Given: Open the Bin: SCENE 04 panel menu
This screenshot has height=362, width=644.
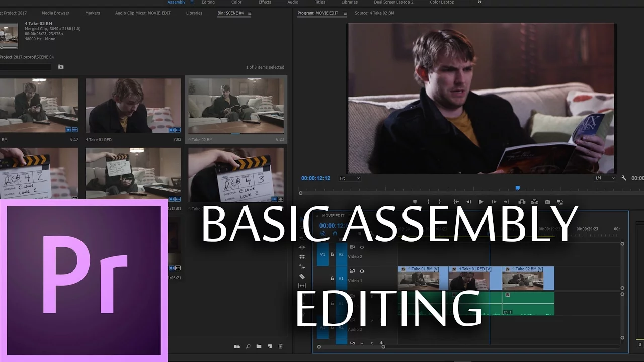Looking at the screenshot, I should [250, 13].
